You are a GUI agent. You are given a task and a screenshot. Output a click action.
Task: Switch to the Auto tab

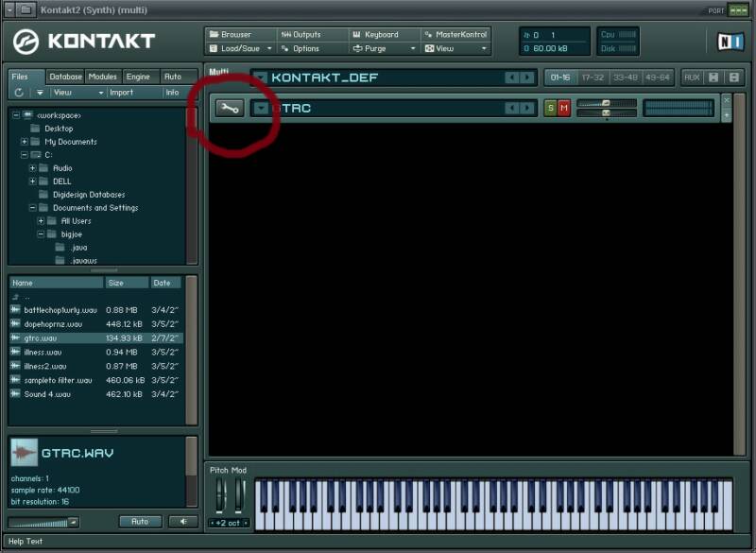179,77
